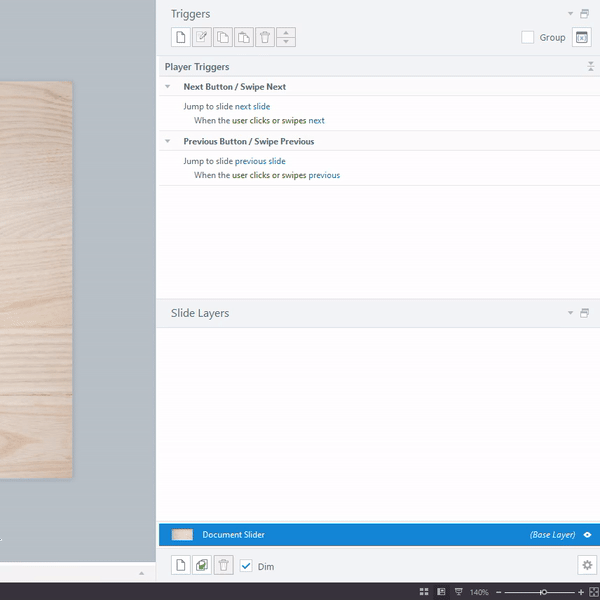The image size is (600, 600).
Task: Collapse Previous Button / Swipe Previous group
Action: (168, 141)
